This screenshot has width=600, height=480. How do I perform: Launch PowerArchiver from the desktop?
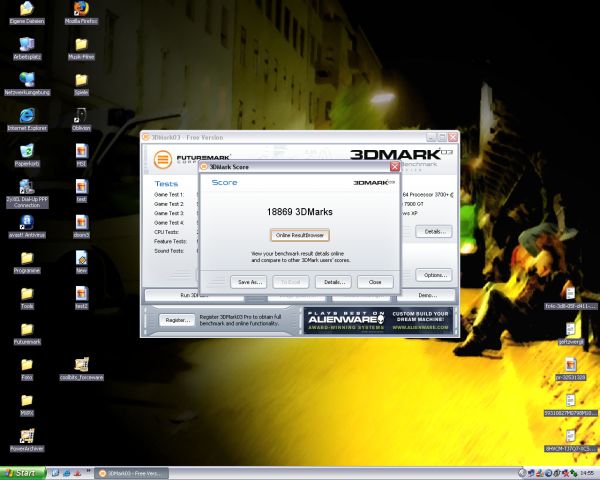(27, 440)
